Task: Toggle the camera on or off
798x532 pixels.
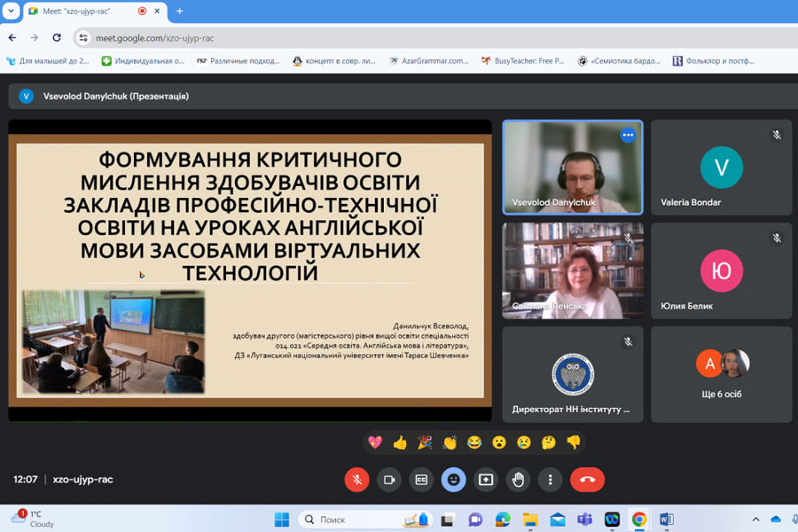Action: 388,480
